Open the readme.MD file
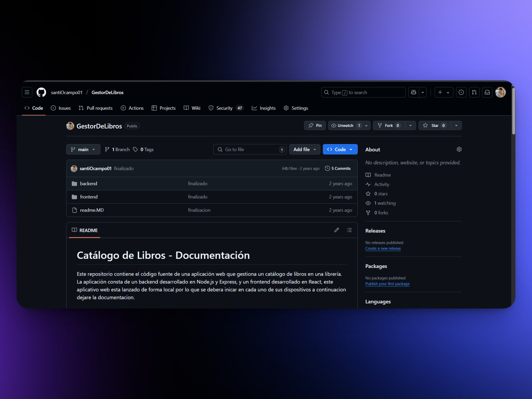Viewport: 532px width, 399px height. click(x=92, y=210)
